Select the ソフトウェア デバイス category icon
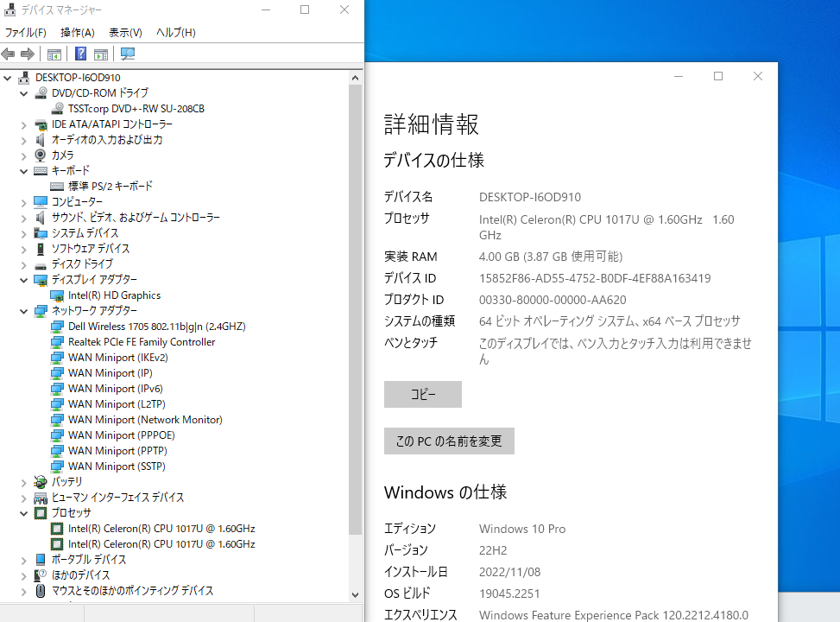The width and height of the screenshot is (840, 622). tap(41, 249)
